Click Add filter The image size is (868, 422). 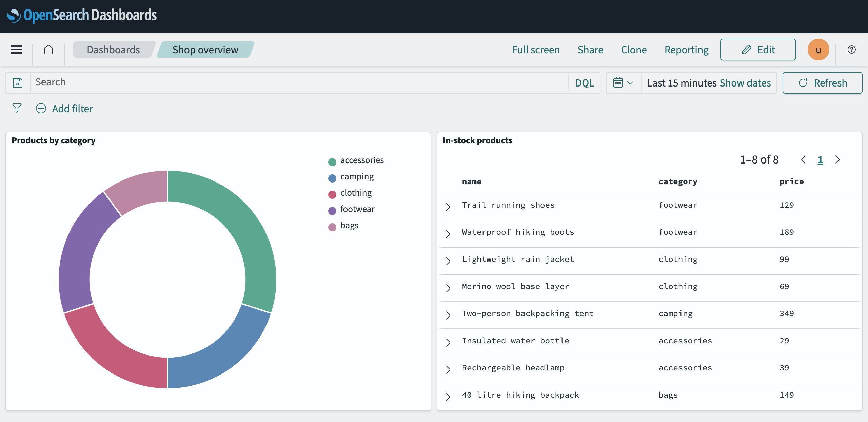[64, 109]
